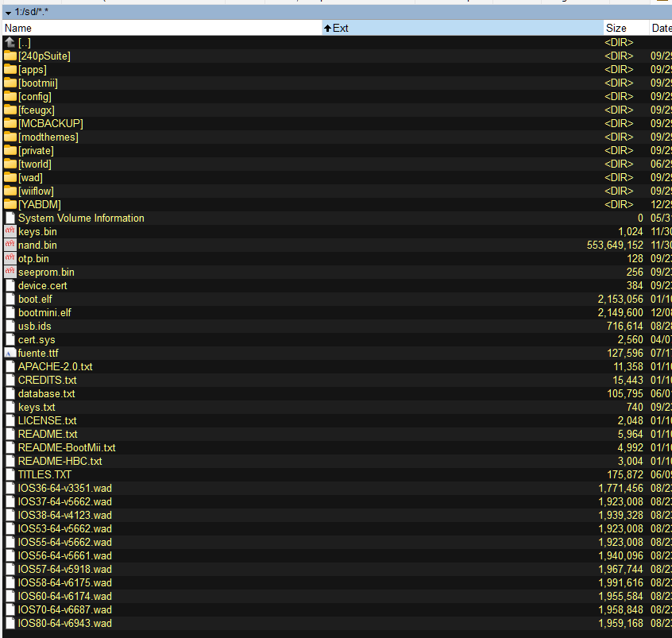
Task: Select the APACHE-2.0.txt file name
Action: coord(56,366)
